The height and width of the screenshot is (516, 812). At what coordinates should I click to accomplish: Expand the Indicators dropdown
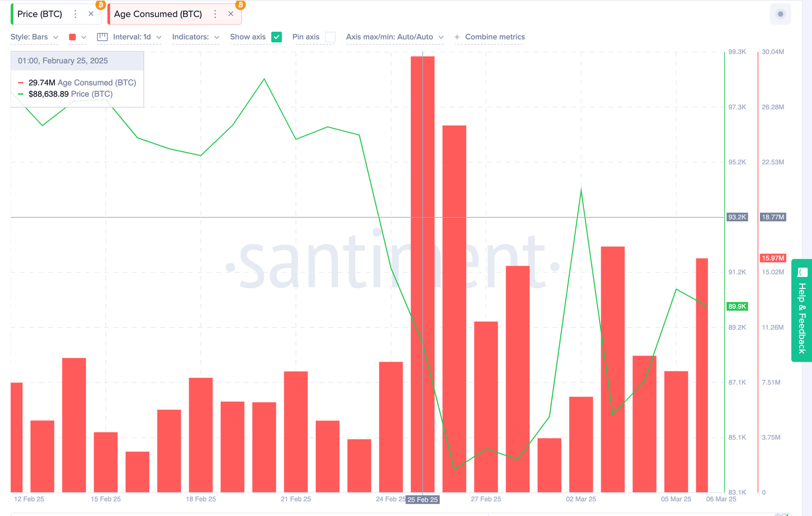tap(196, 37)
